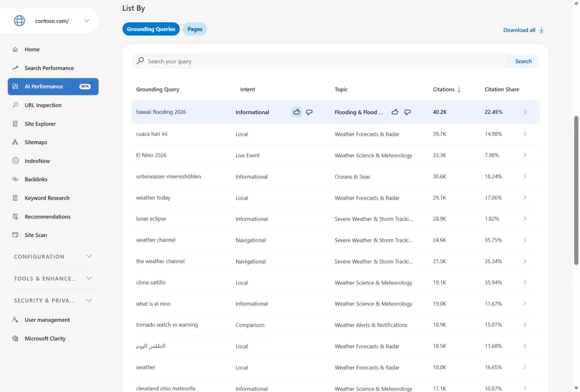Select the the weather channel query
Viewport: 580px width, 392px height.
tap(160, 261)
